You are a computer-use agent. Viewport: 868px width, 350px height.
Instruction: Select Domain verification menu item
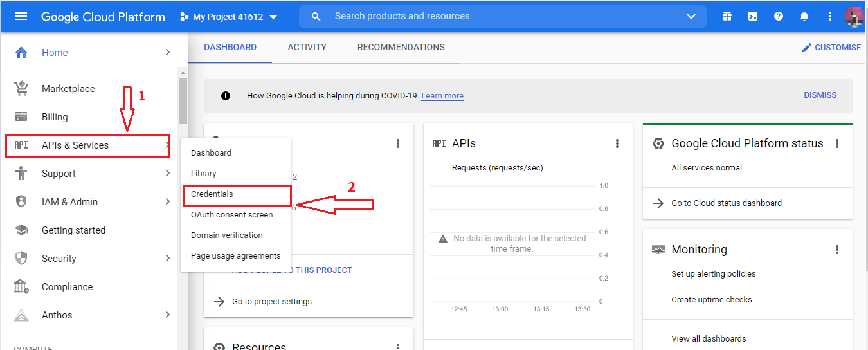[236, 235]
